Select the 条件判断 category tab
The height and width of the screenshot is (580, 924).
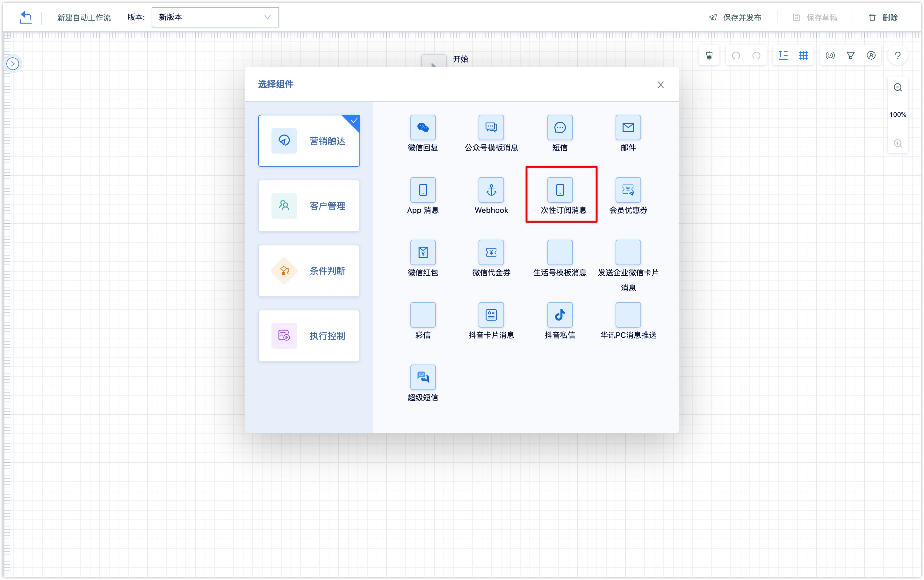tap(309, 271)
